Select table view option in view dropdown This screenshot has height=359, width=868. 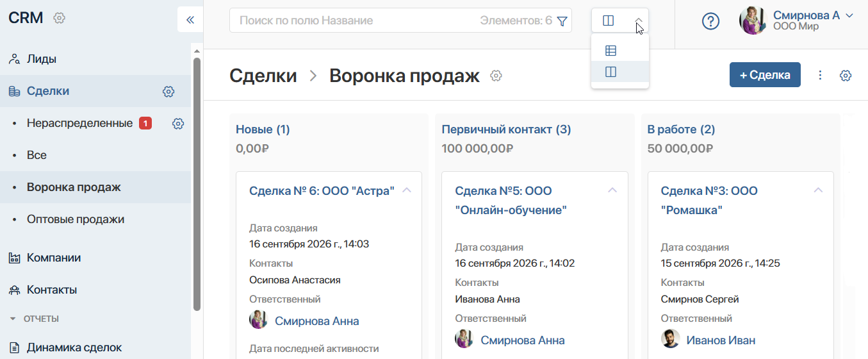coord(610,50)
